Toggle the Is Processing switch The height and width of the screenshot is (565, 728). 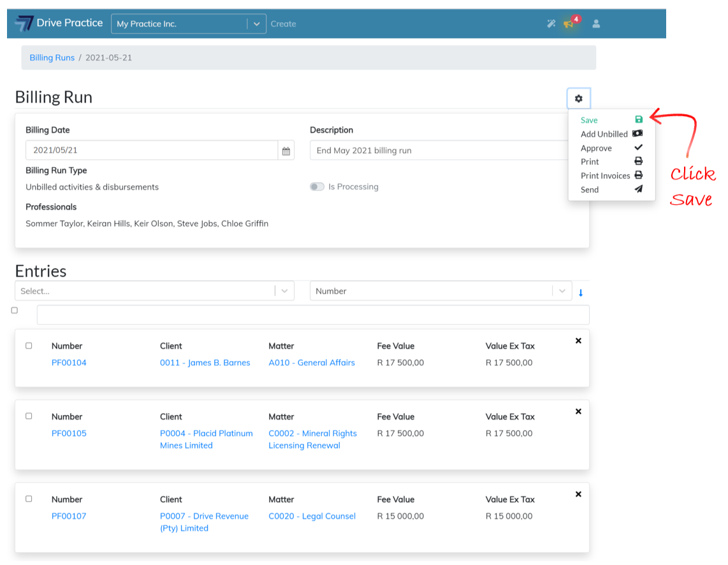(317, 187)
